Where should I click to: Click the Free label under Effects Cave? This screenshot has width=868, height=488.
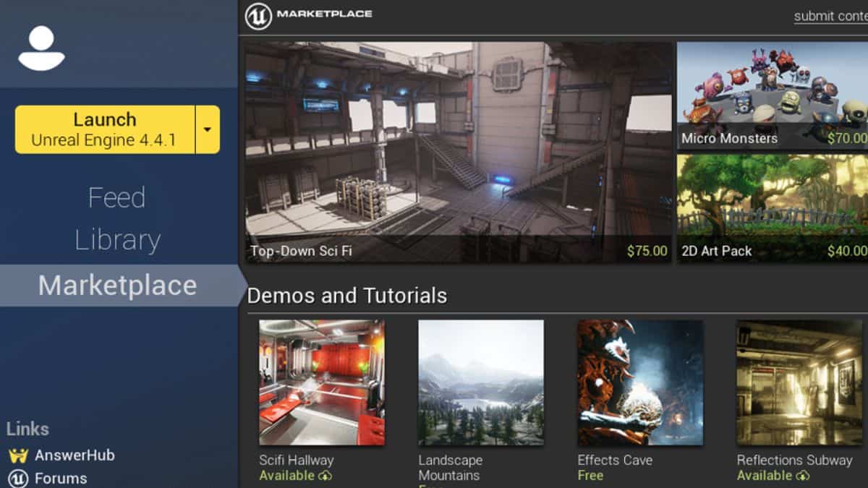coord(590,476)
